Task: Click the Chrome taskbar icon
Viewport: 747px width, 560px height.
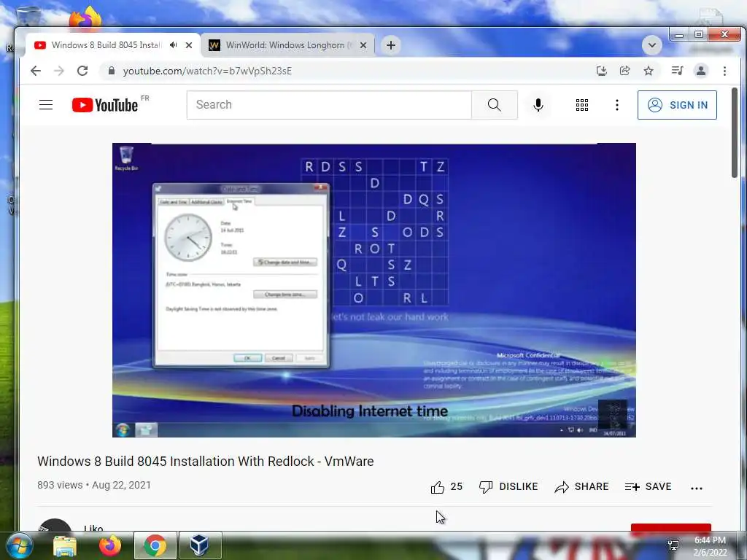Action: click(x=155, y=545)
